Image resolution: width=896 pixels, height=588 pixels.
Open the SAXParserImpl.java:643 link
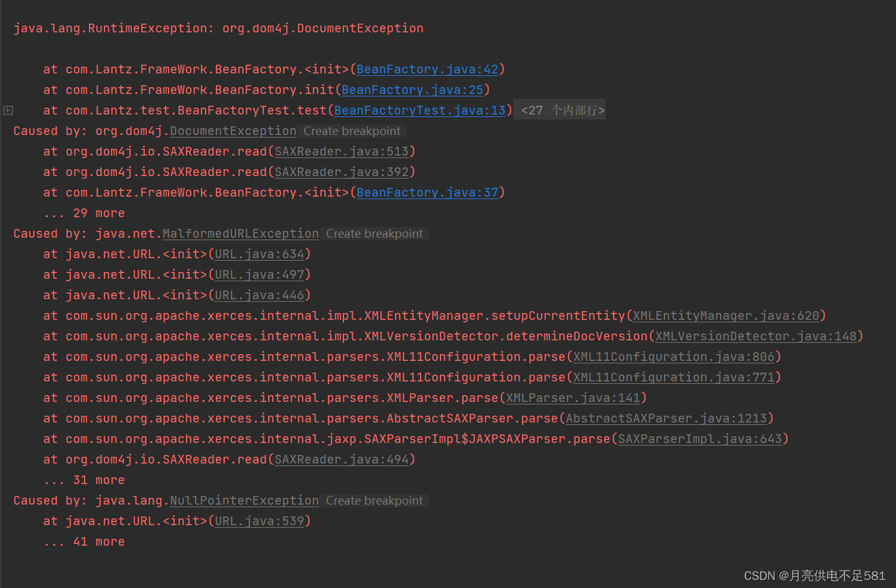tap(700, 439)
